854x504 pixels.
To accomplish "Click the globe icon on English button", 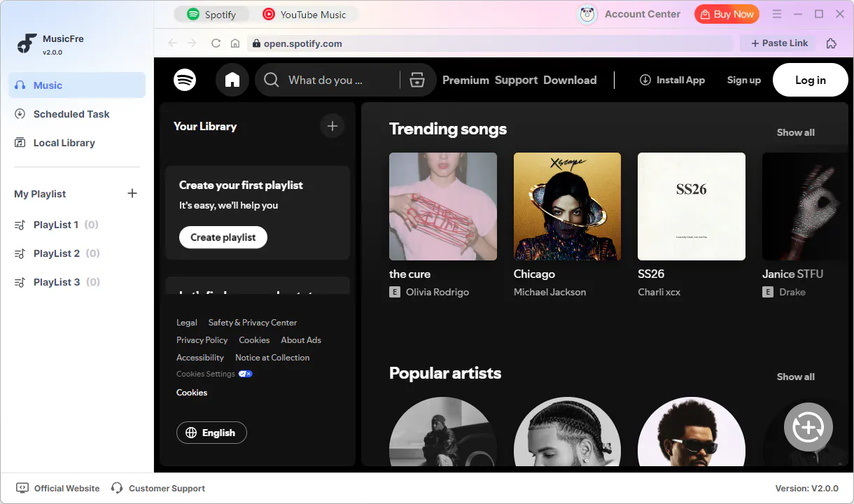I will point(191,433).
